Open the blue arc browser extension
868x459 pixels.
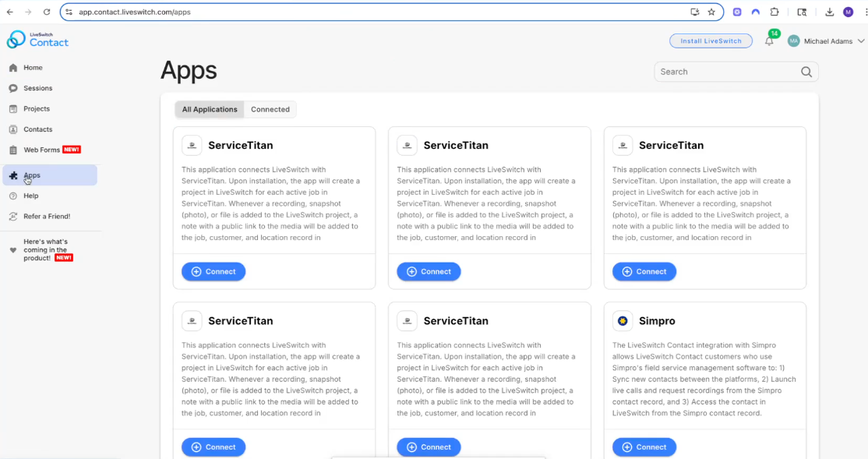click(756, 12)
